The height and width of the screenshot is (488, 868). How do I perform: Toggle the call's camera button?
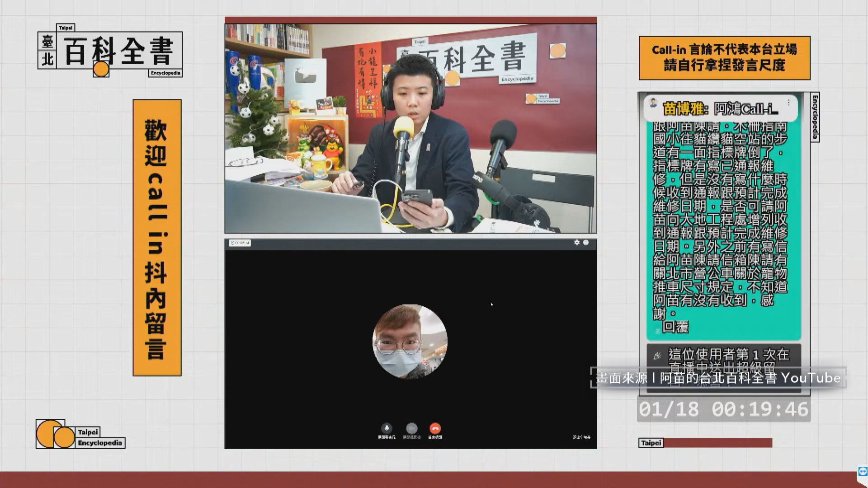tap(411, 427)
